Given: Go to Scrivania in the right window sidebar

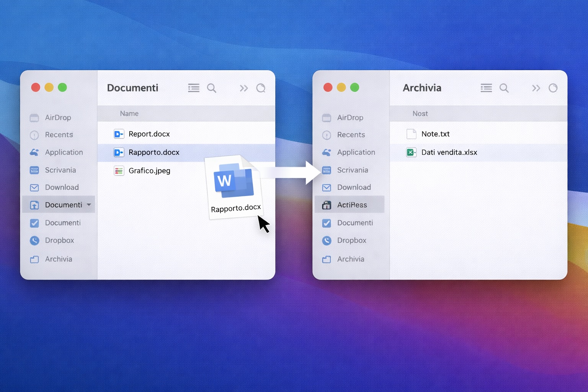Looking at the screenshot, I should coord(352,170).
